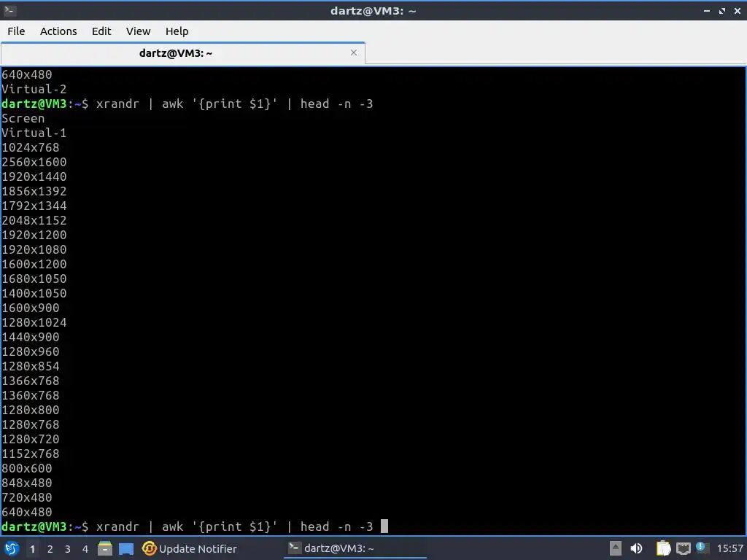This screenshot has width=747, height=560.
Task: Open the View menu
Action: pos(138,31)
